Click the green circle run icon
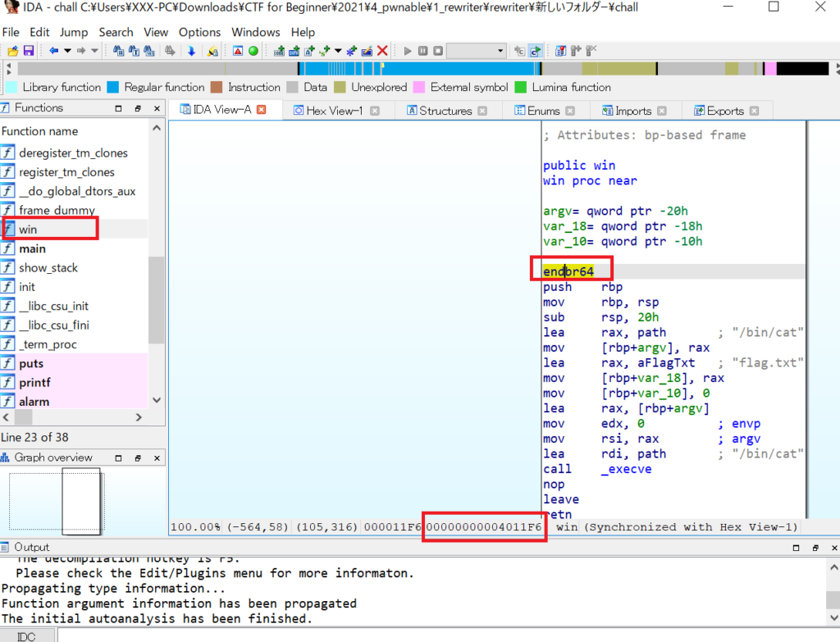 pos(253,51)
